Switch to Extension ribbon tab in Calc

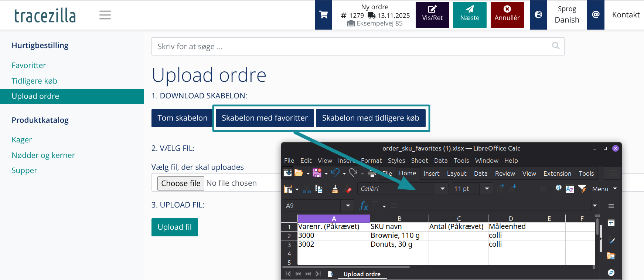557,173
